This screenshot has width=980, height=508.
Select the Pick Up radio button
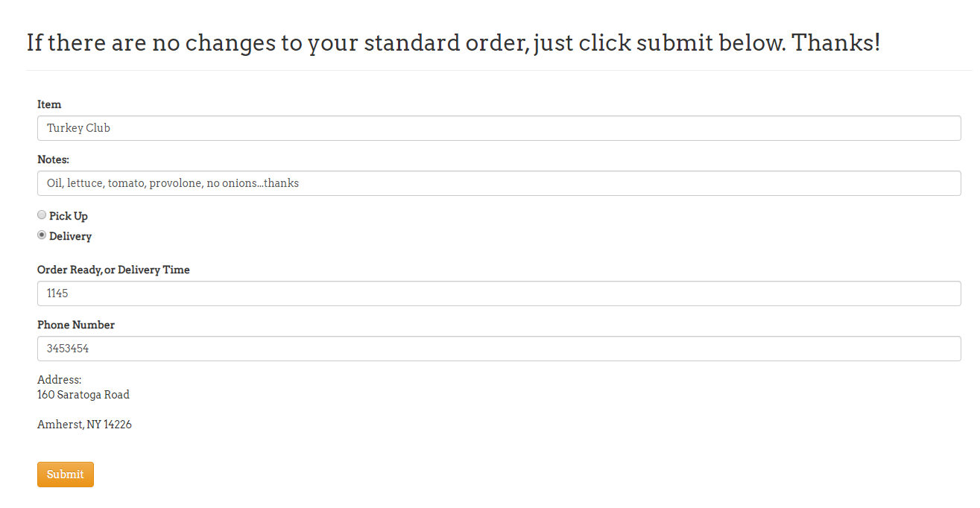[42, 215]
